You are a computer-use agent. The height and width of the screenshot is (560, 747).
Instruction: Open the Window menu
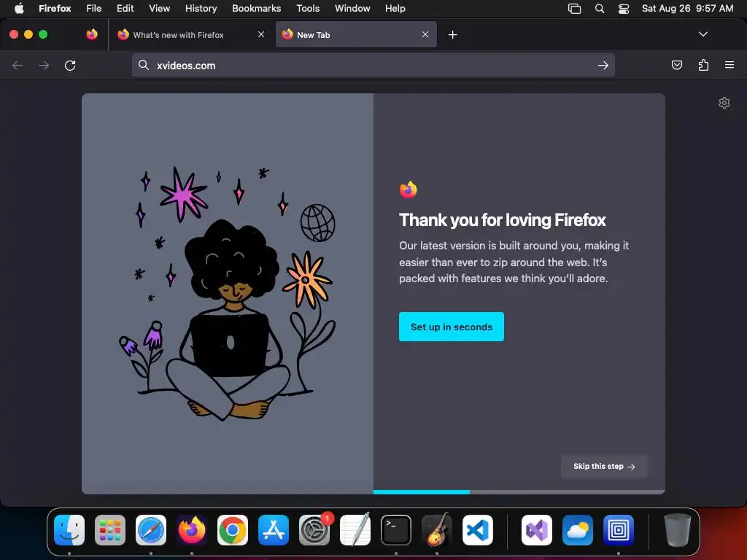tap(352, 8)
